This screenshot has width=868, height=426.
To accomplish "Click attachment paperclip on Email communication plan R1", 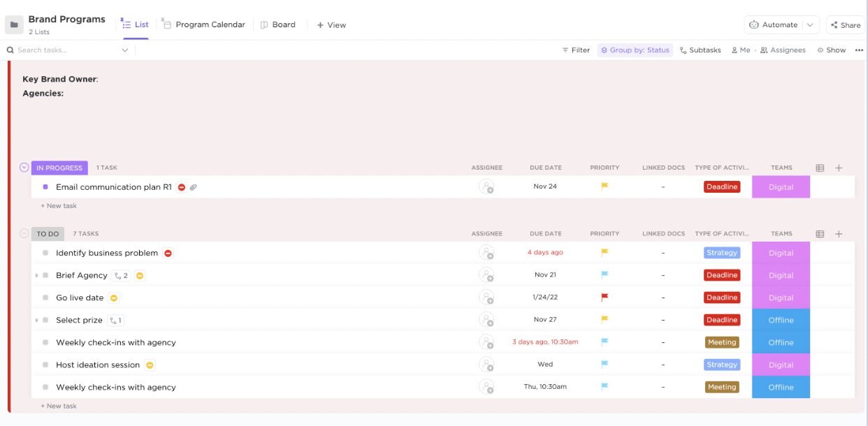I will coord(194,187).
